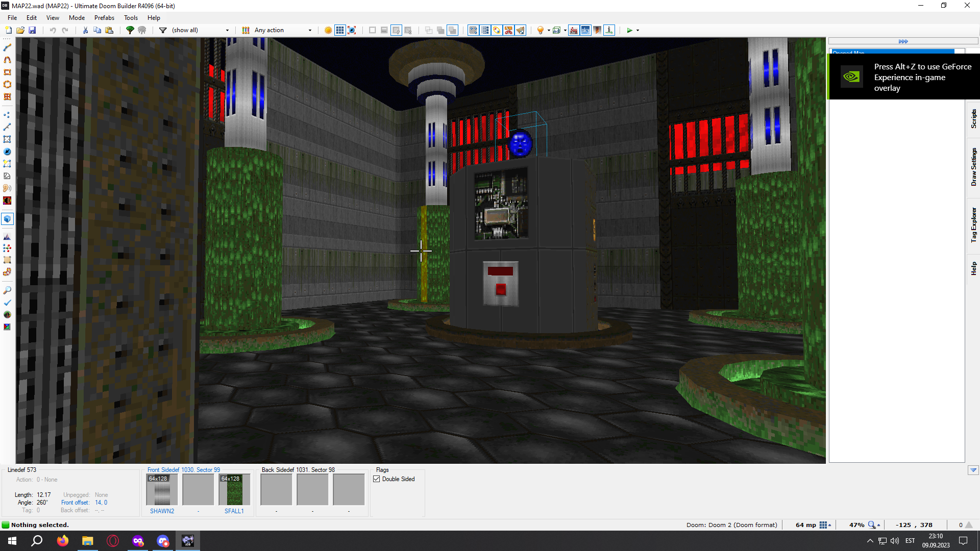Open the View menu
The width and height of the screenshot is (980, 551).
point(53,17)
